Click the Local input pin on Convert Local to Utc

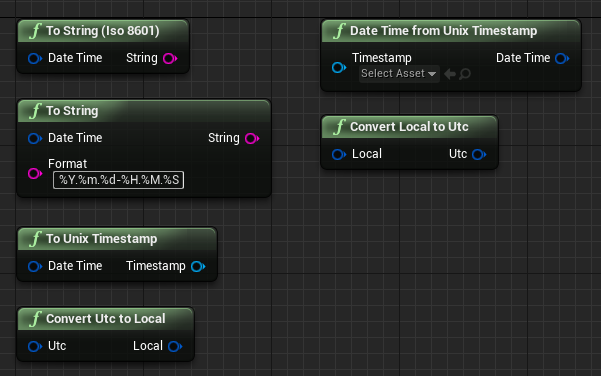tap(339, 154)
